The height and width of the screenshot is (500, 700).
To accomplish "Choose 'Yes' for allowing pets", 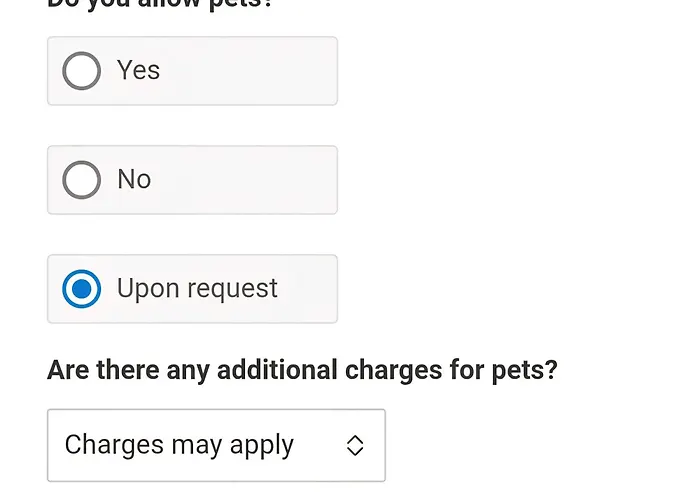I will [82, 71].
